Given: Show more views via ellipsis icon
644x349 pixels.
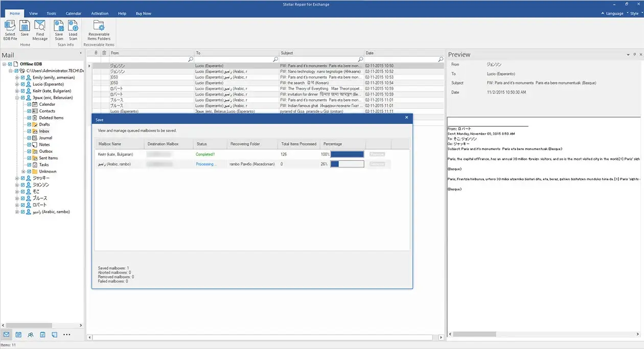Looking at the screenshot, I should pyautogui.click(x=66, y=334).
